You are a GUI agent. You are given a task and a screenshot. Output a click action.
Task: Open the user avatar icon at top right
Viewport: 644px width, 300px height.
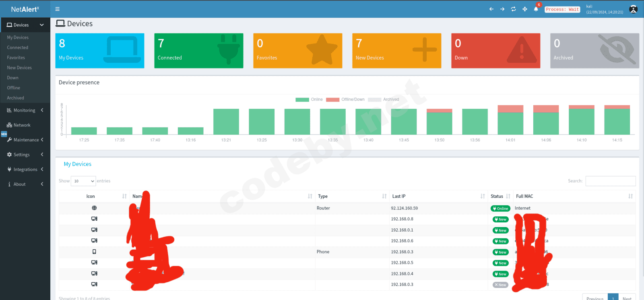pyautogui.click(x=633, y=9)
